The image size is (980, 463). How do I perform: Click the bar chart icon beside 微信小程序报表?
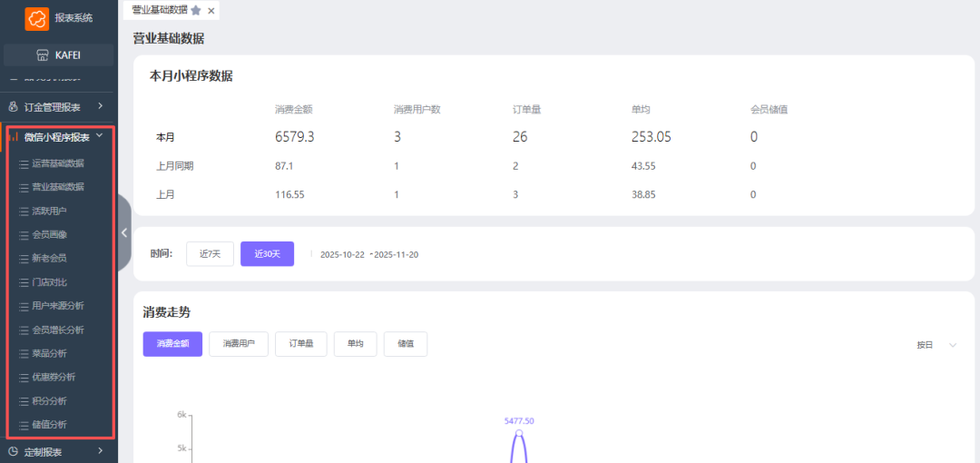coord(13,137)
